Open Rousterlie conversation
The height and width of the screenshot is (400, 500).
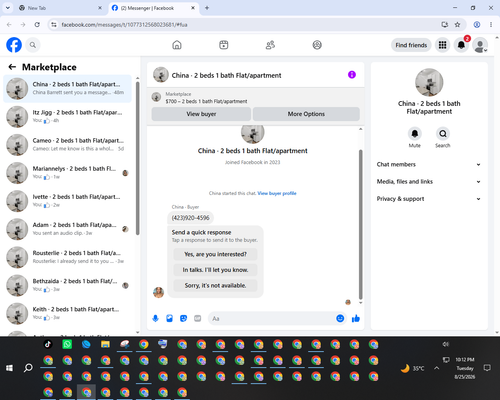(67, 257)
